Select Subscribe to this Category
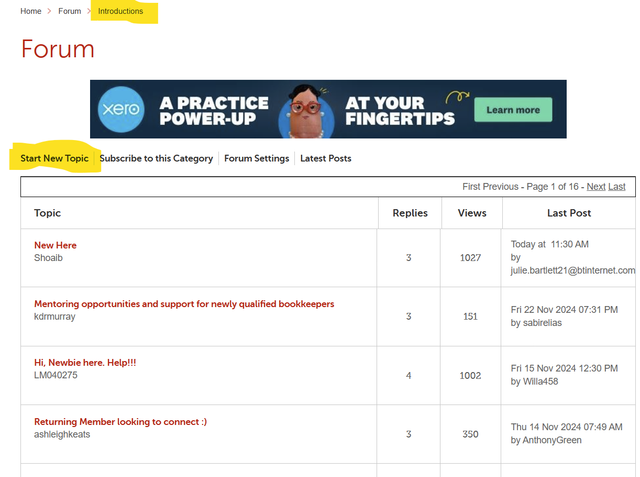 pyautogui.click(x=156, y=158)
